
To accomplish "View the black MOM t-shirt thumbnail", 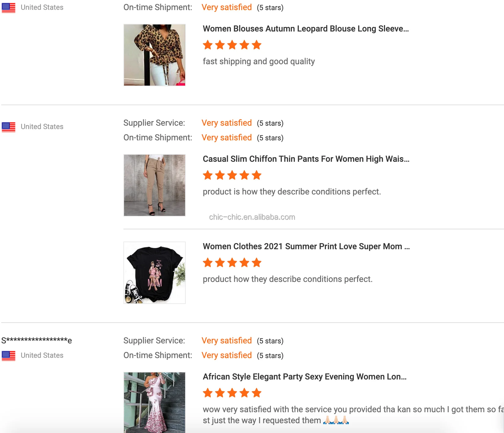I will tap(155, 273).
